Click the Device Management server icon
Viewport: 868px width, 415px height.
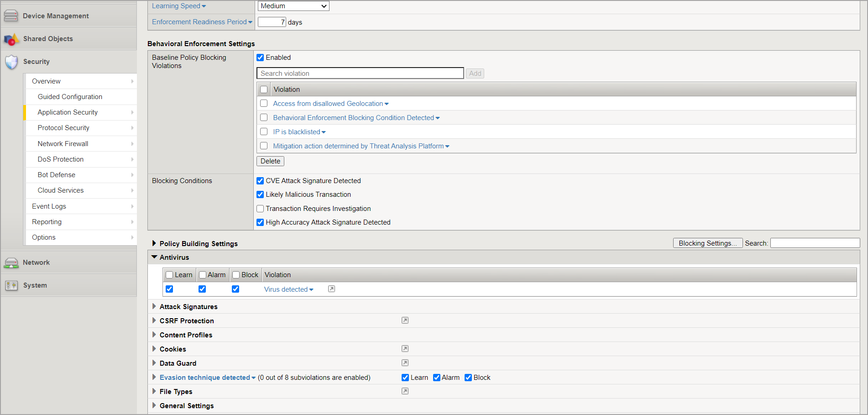click(11, 16)
